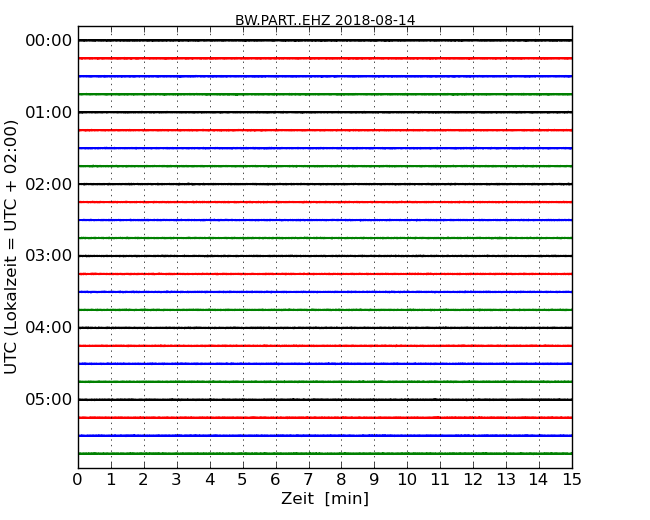Click the x-axis tick label 0
650x520 pixels.
[x=78, y=479]
